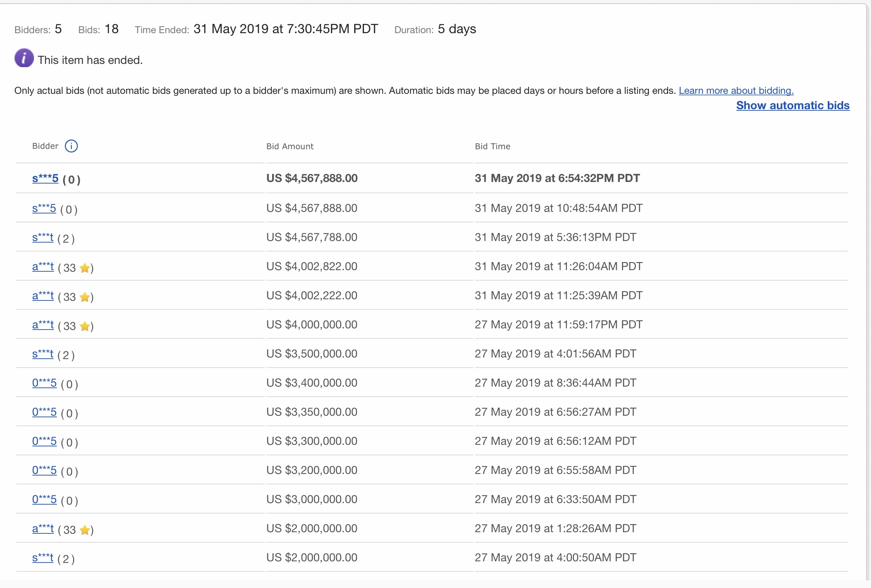Open s***5 bidder at 10:48:54AM bid

(44, 208)
